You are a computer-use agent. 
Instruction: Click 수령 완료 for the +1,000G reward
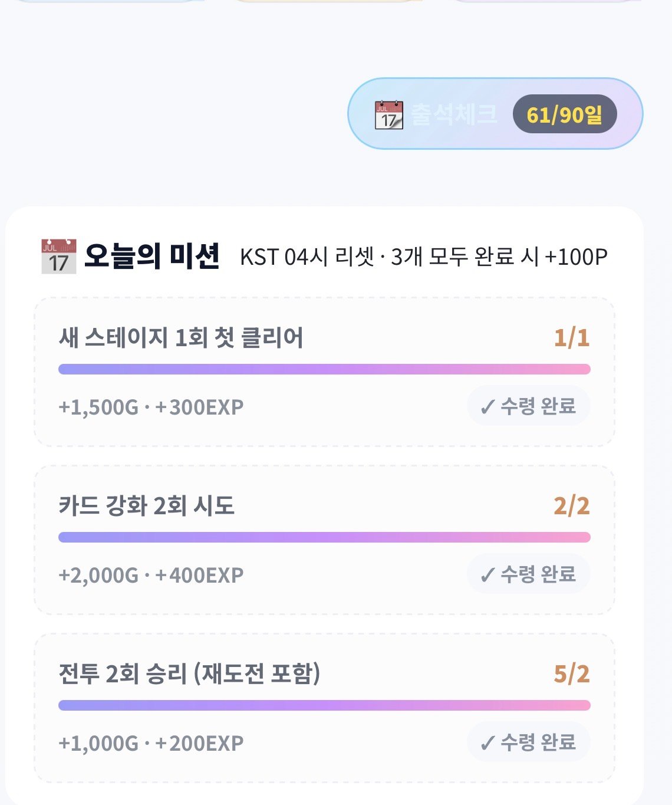[x=529, y=742]
